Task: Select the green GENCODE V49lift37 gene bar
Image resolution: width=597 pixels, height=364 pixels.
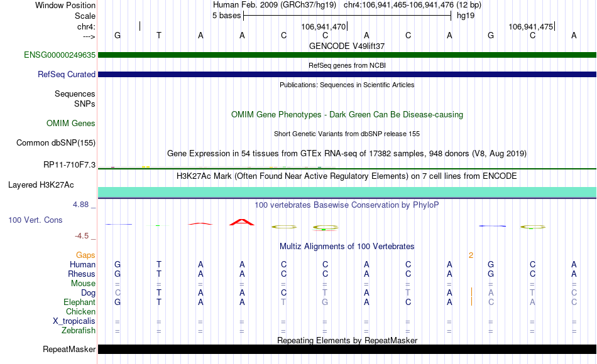Action: [347, 55]
